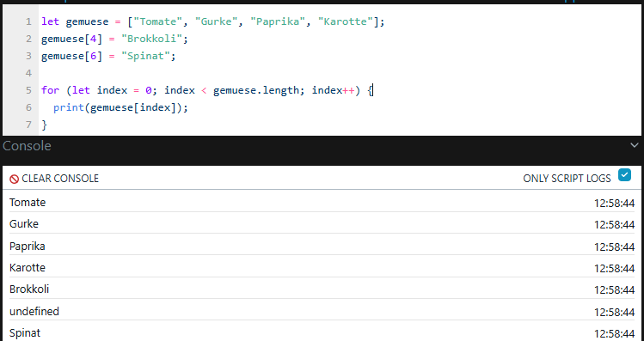The height and width of the screenshot is (341, 644).
Task: Select the Karotte log entry
Action: point(322,267)
